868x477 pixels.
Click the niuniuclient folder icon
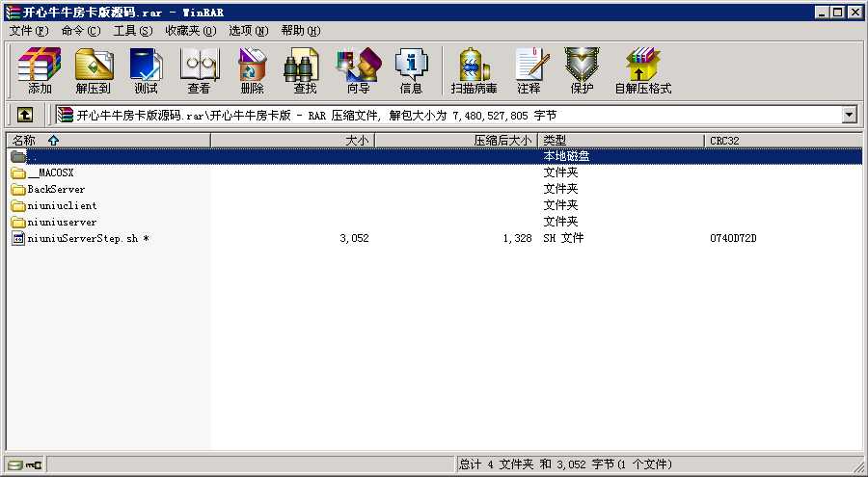pos(18,206)
